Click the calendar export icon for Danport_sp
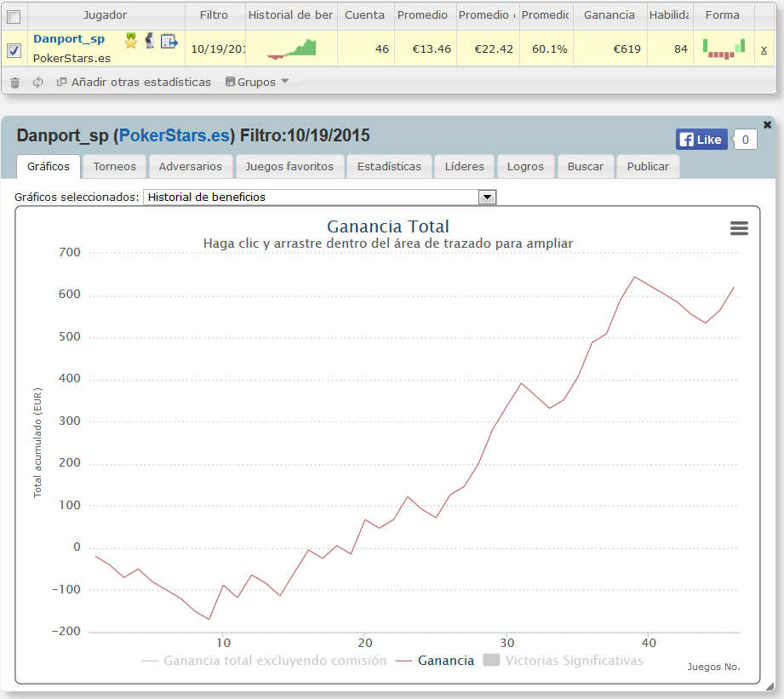This screenshot has height=699, width=784. click(x=169, y=41)
